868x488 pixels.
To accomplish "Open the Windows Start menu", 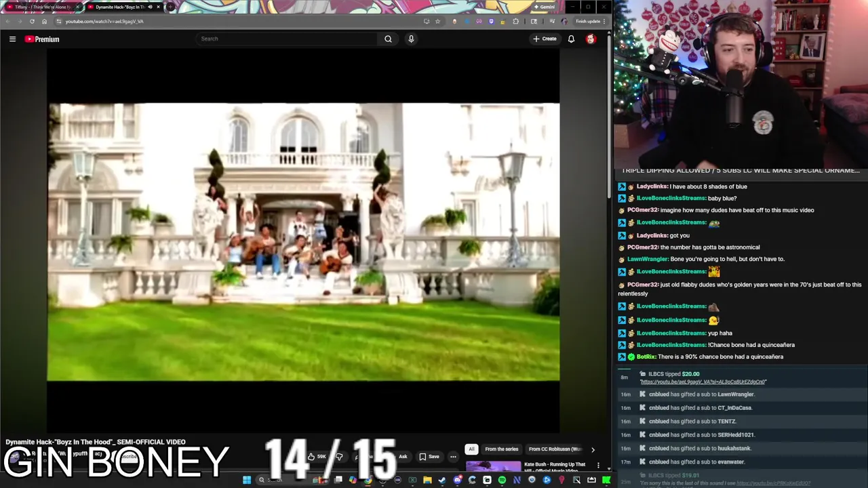I will [x=247, y=480].
